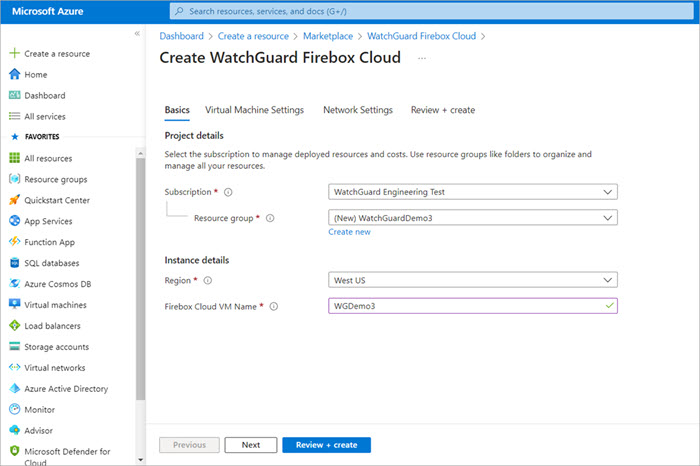The height and width of the screenshot is (466, 700).
Task: Click the Monitor gauge icon
Action: (14, 409)
